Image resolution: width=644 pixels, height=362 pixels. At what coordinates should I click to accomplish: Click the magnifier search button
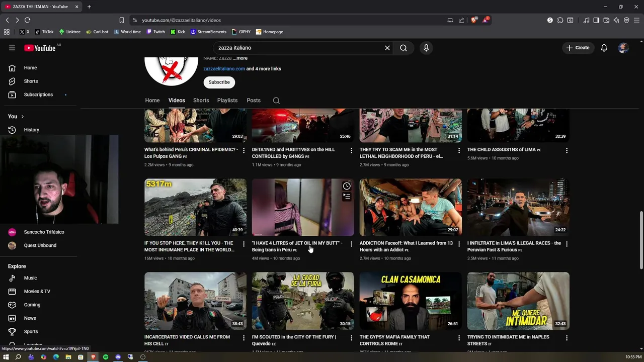tap(404, 48)
